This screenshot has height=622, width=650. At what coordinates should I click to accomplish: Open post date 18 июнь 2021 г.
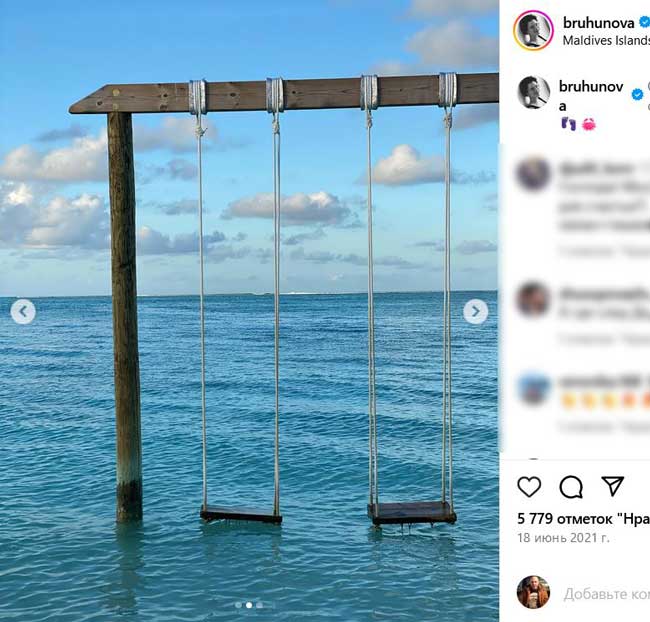(563, 538)
